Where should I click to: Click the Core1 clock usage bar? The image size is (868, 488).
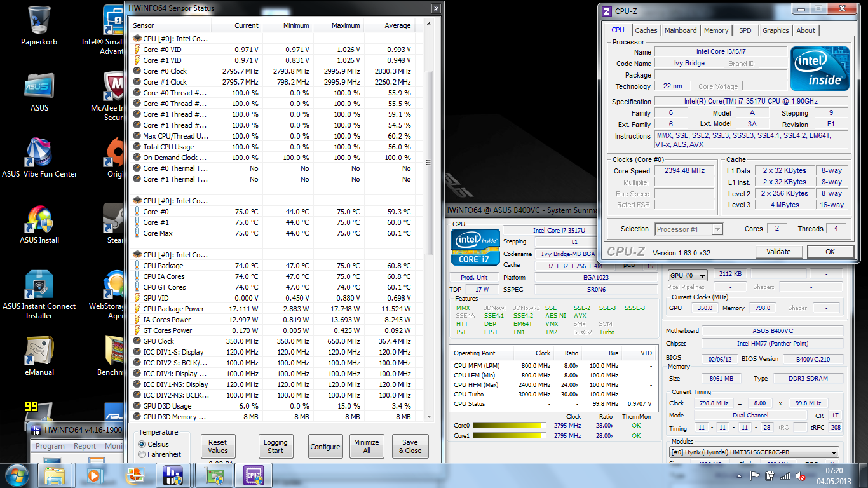508,436
